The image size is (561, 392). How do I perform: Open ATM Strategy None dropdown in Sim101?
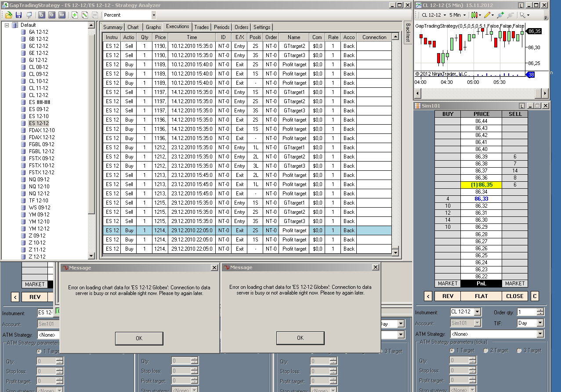[x=540, y=334]
